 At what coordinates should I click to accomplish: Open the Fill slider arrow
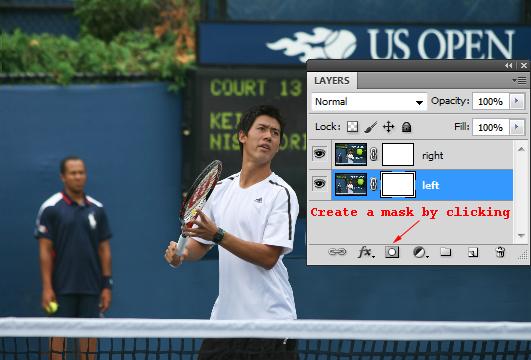517,127
